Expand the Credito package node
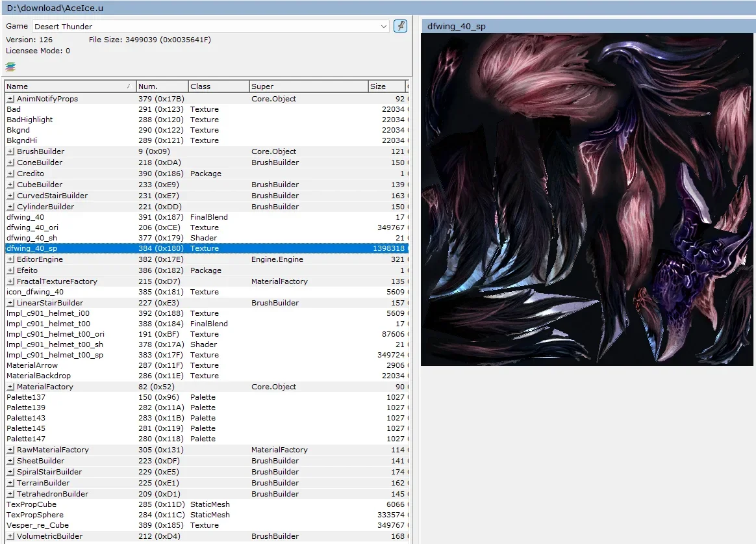The image size is (756, 544). click(10, 174)
